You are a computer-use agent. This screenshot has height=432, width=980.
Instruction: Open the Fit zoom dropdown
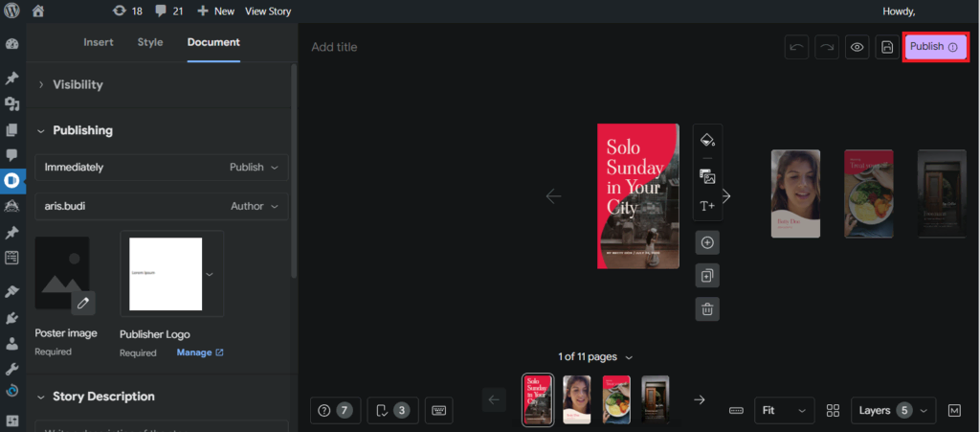click(785, 411)
